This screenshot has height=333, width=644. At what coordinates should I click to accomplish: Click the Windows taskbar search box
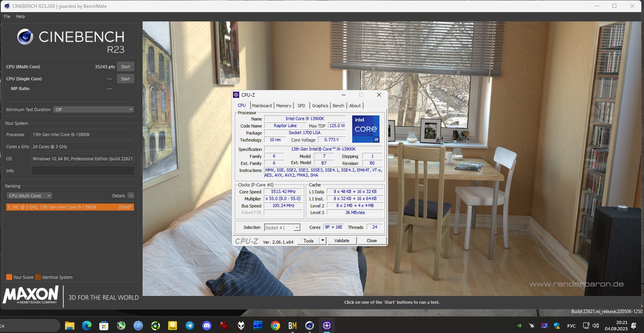tap(29, 326)
